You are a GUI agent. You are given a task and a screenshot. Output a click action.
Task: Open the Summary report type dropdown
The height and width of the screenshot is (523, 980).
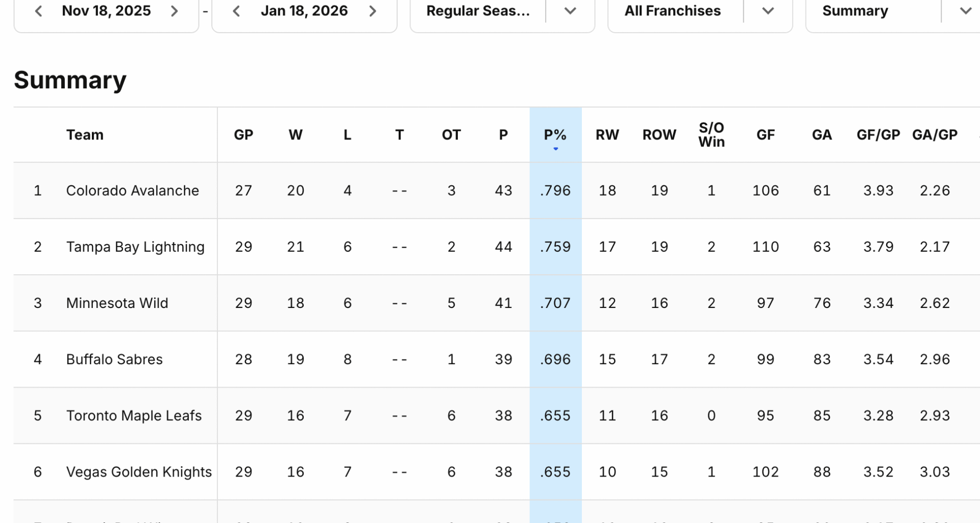(x=965, y=11)
